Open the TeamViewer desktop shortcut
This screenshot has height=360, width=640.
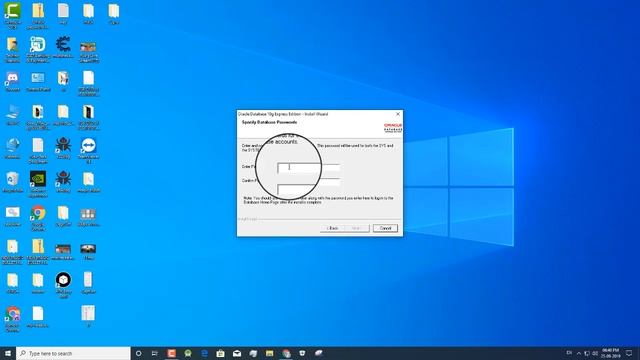click(x=89, y=149)
